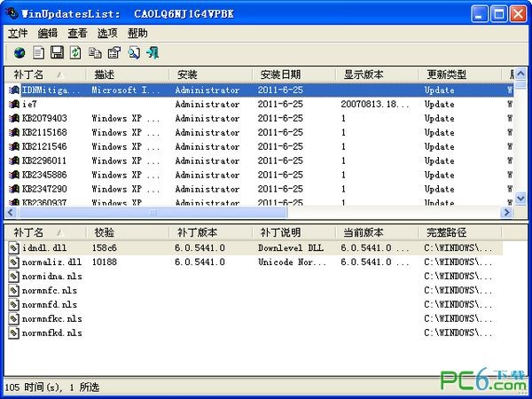Select the KB2079403 update name
The width and height of the screenshot is (532, 399).
point(44,119)
